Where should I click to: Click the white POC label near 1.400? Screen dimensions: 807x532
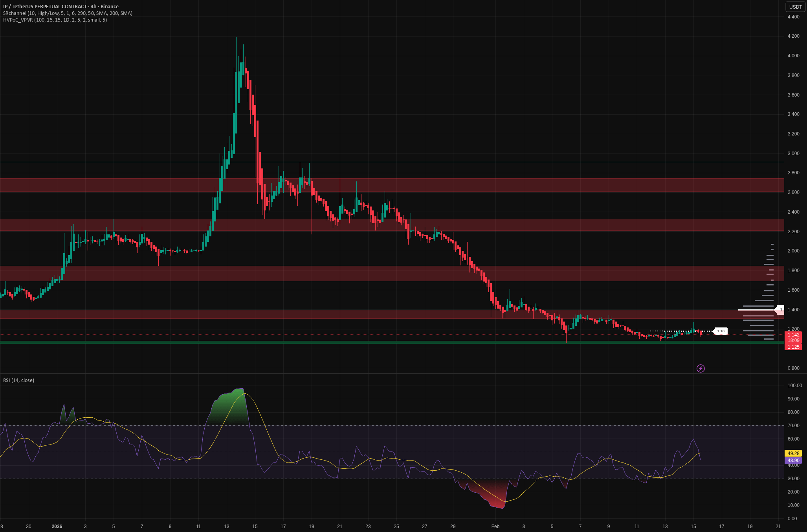(779, 310)
